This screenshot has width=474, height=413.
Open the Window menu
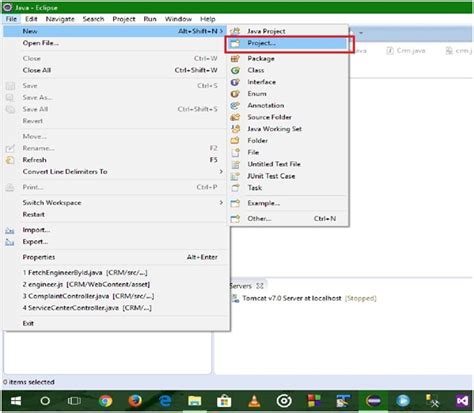coord(178,19)
